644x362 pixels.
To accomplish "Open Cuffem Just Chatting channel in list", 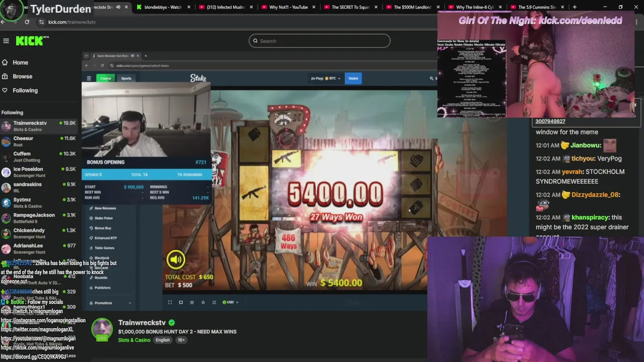I will tap(39, 157).
